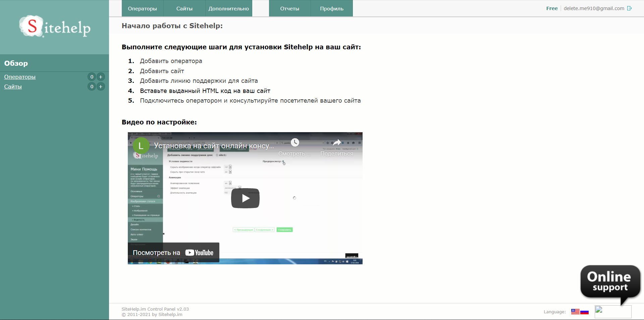Click the Обзор sidebar heading
Image resolution: width=644 pixels, height=320 pixels.
(x=16, y=63)
